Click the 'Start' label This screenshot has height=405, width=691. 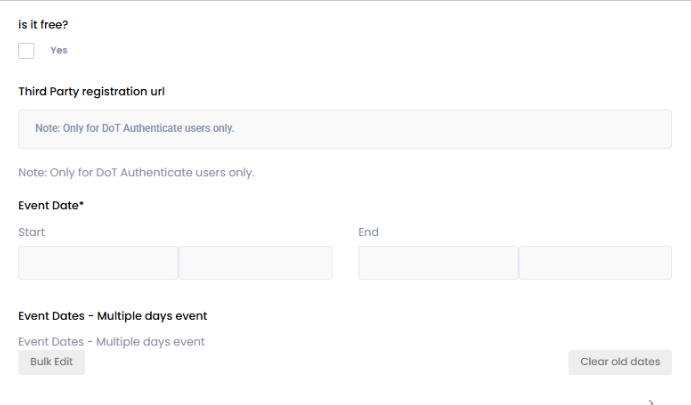click(x=32, y=232)
